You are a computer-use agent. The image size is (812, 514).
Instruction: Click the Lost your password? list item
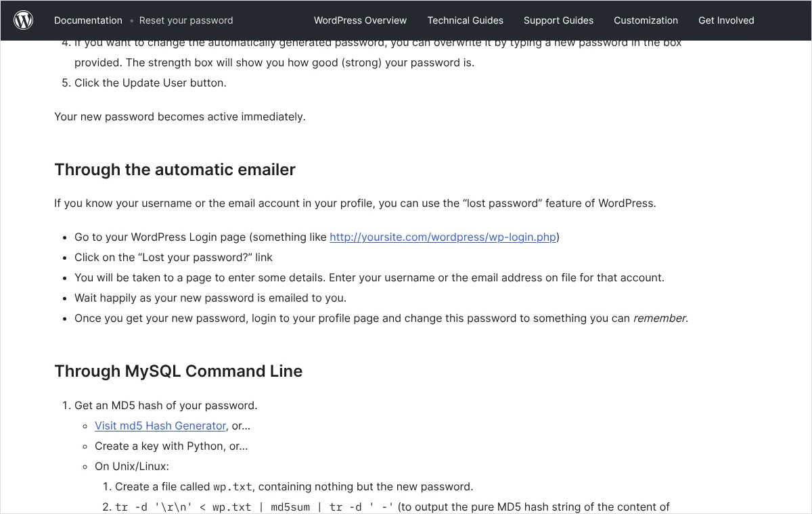point(174,257)
